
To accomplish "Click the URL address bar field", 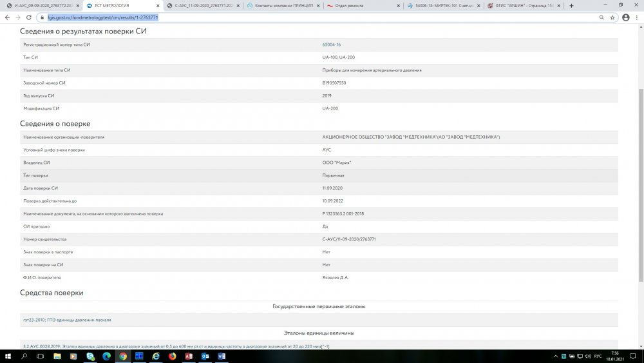I will tap(322, 17).
